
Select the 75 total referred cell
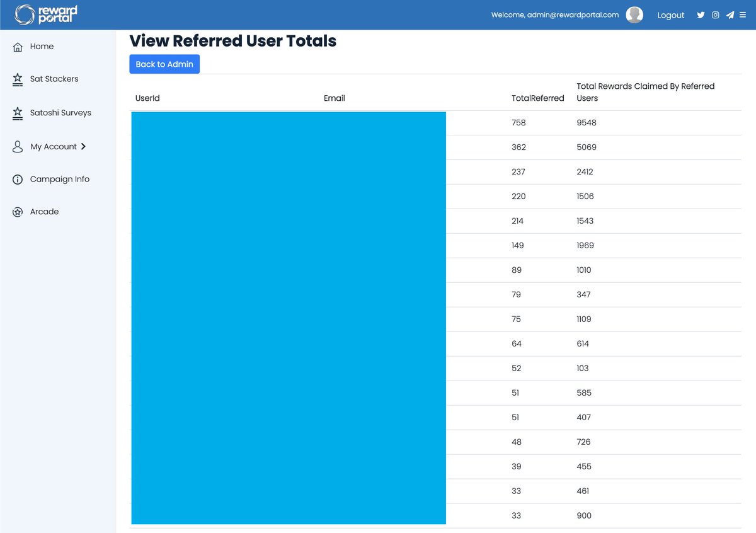click(x=517, y=319)
